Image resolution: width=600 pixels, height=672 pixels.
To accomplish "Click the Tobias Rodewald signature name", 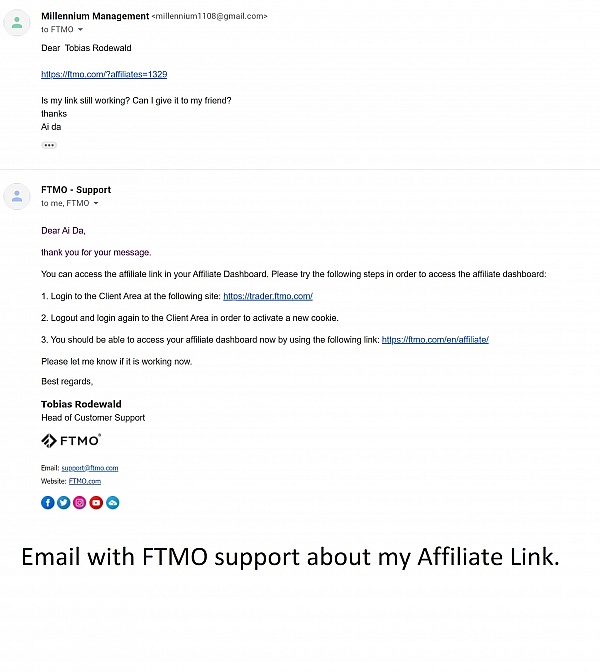I will [x=81, y=404].
